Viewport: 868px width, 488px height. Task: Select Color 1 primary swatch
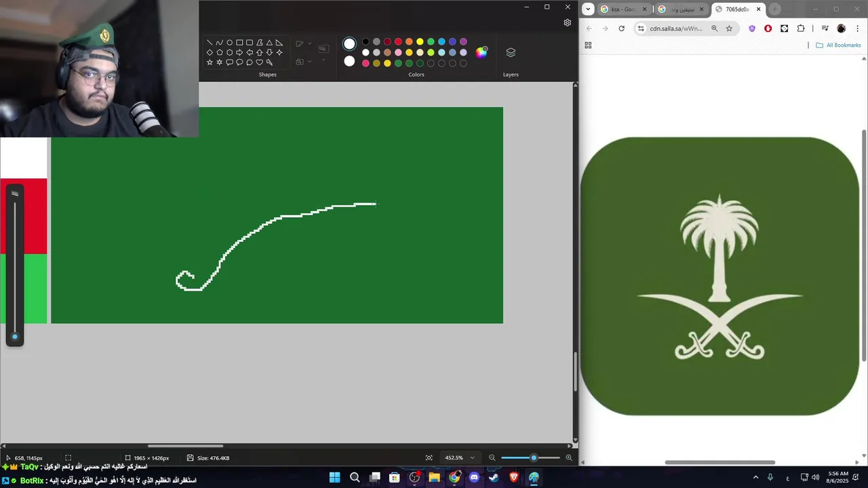point(349,44)
